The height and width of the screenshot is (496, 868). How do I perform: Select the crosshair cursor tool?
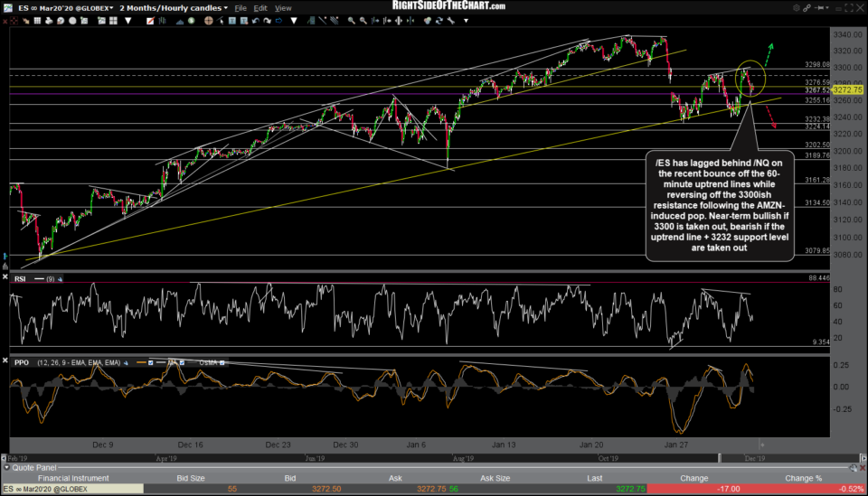click(209, 21)
